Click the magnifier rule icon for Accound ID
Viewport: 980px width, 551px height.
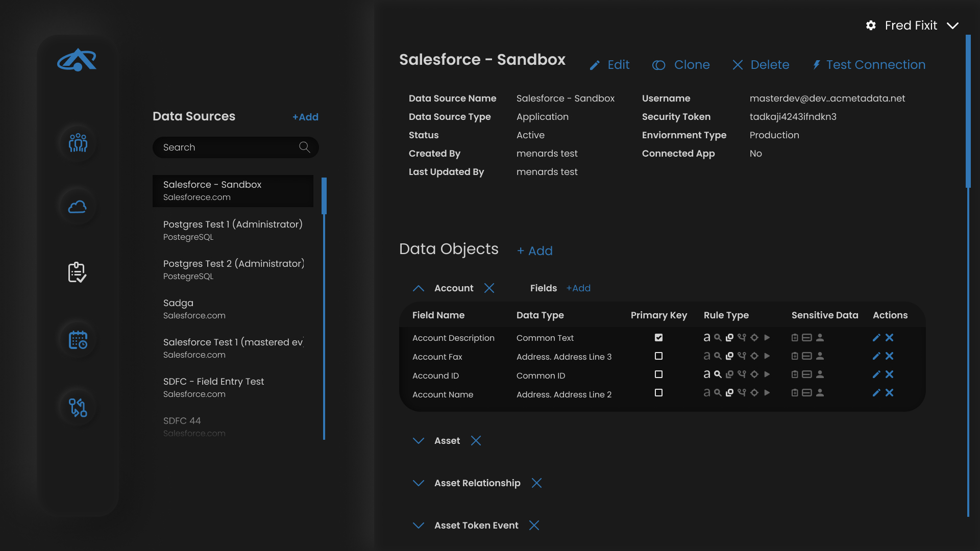tap(718, 374)
